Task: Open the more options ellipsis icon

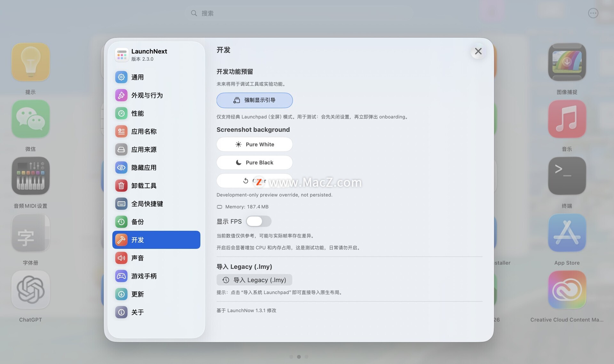Action: pyautogui.click(x=593, y=13)
